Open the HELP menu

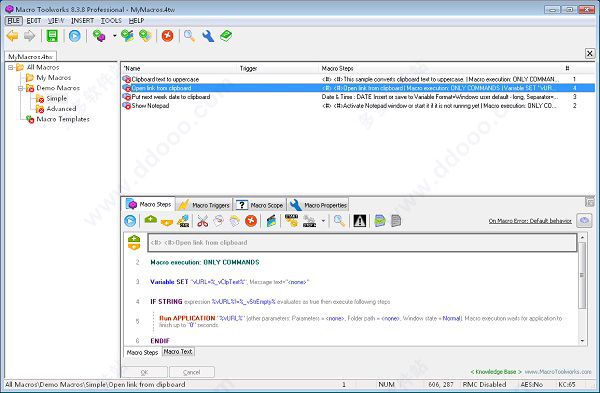tap(136, 21)
